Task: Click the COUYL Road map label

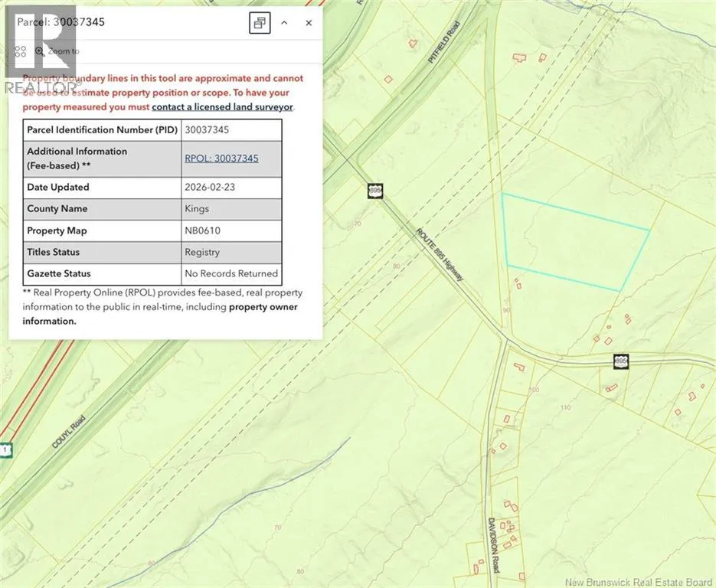Action: (x=68, y=431)
